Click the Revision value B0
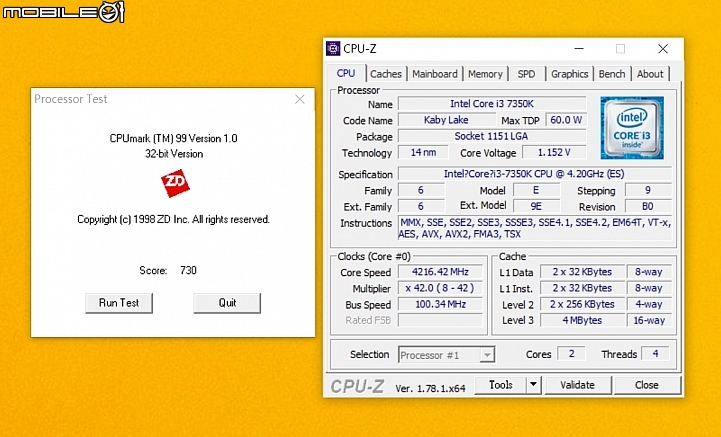 pos(648,206)
